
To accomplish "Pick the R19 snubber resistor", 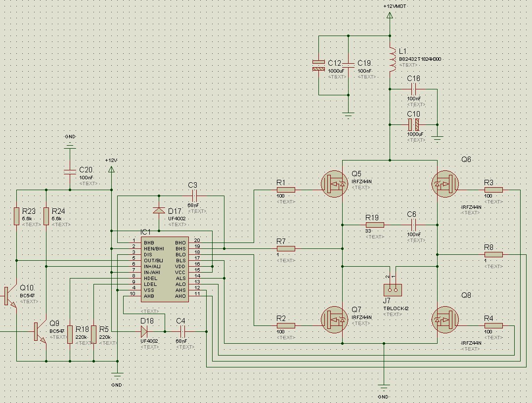I will tap(375, 225).
